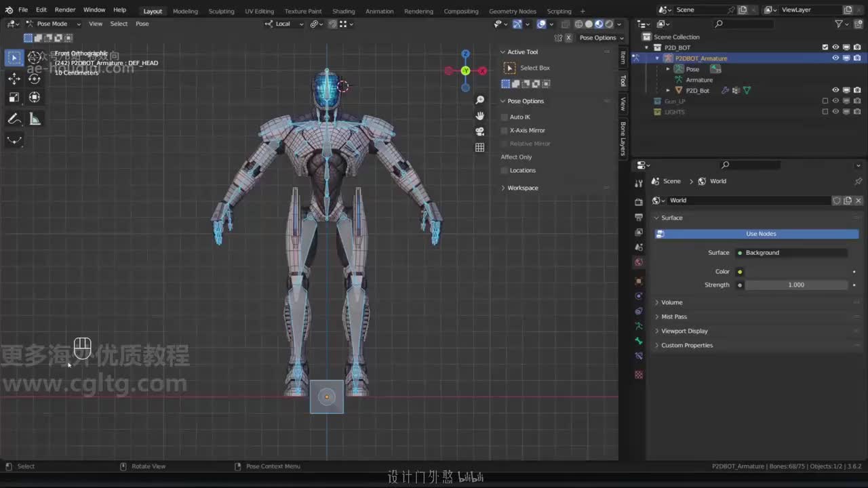Click the World name field
868x488 pixels.
click(x=749, y=201)
